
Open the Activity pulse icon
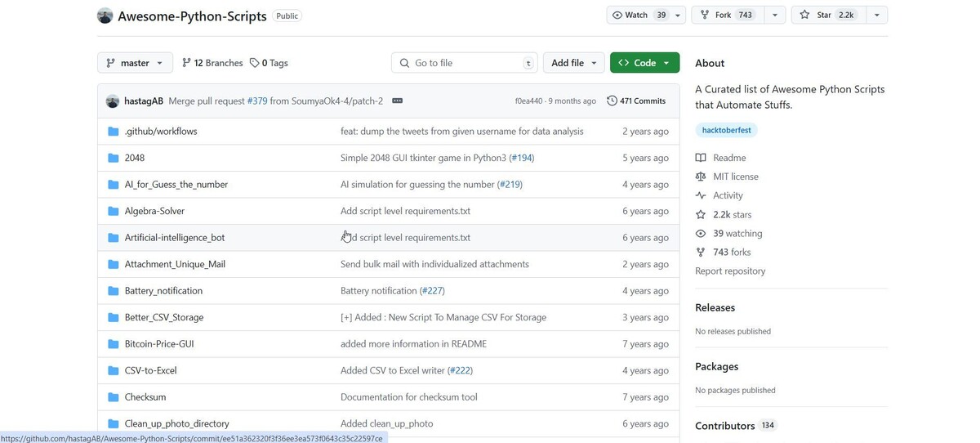click(701, 195)
